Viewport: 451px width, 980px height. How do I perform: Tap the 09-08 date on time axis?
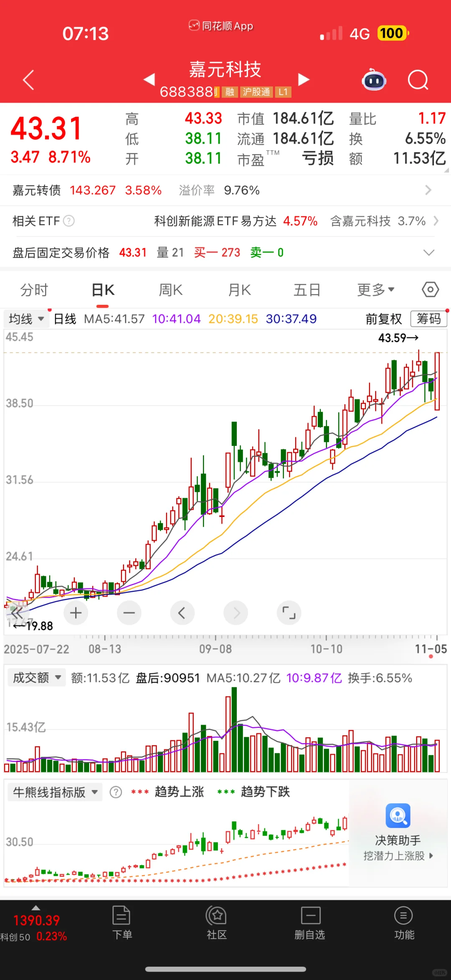click(x=215, y=649)
